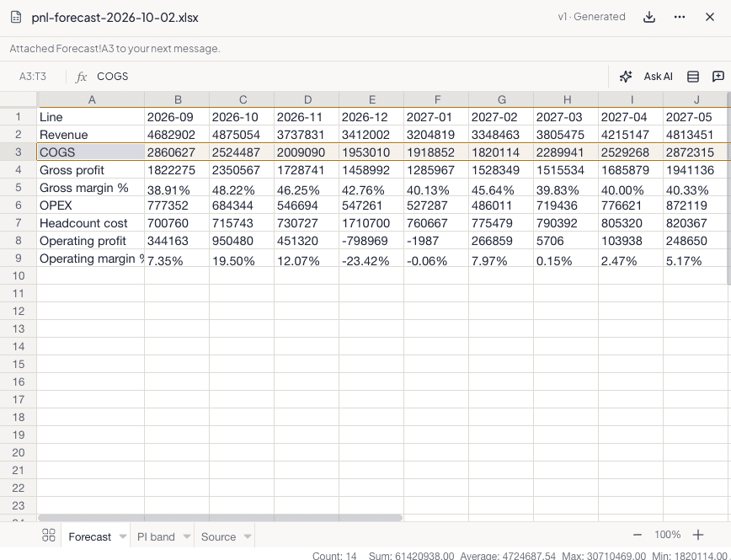
Task: Select cell with value 5.17%
Action: click(696, 259)
